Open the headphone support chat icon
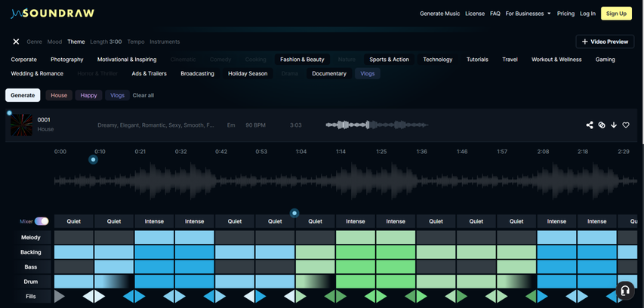This screenshot has width=644, height=308. tap(624, 291)
